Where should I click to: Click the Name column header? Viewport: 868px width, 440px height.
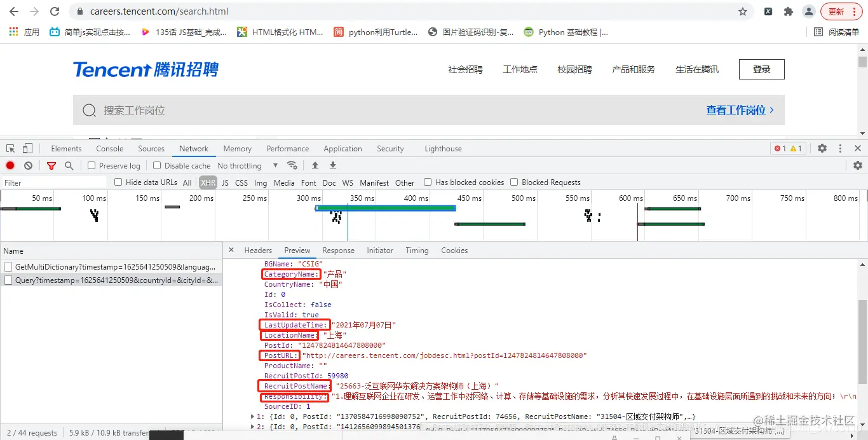click(x=111, y=251)
